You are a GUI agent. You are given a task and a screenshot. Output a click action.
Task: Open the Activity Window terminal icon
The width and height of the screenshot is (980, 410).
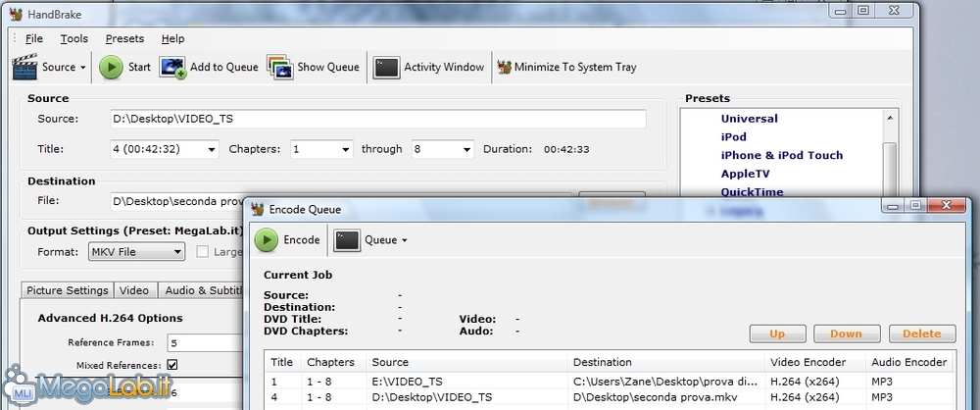click(386, 67)
